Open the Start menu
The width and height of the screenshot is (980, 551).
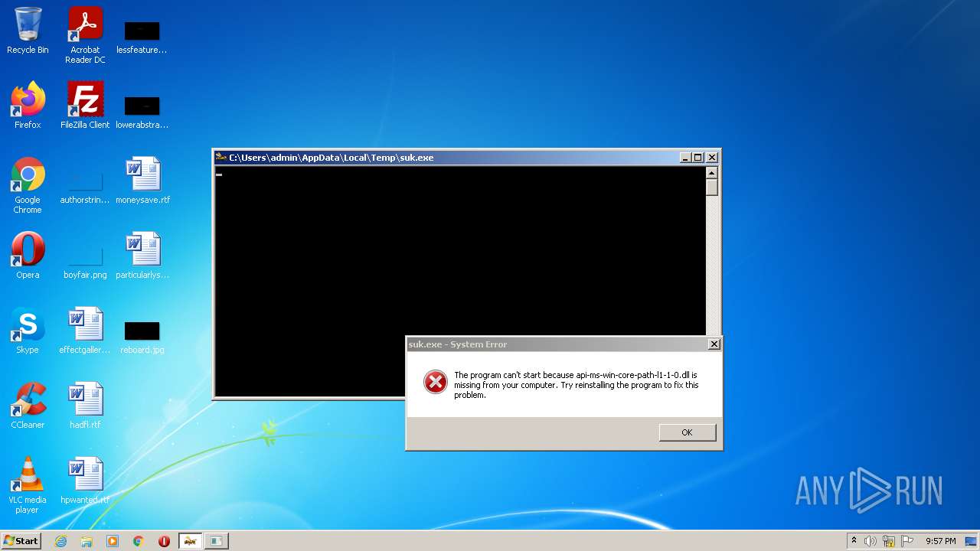coord(21,541)
